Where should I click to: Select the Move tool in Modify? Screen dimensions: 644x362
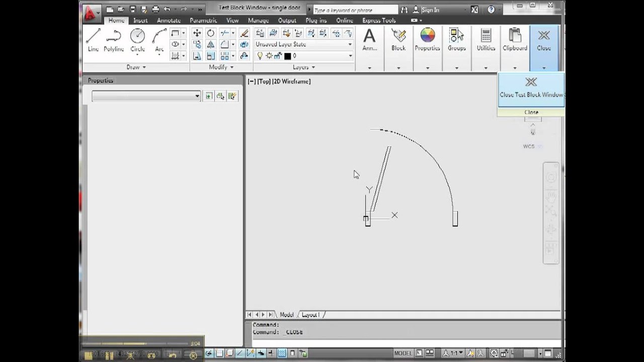click(x=197, y=33)
